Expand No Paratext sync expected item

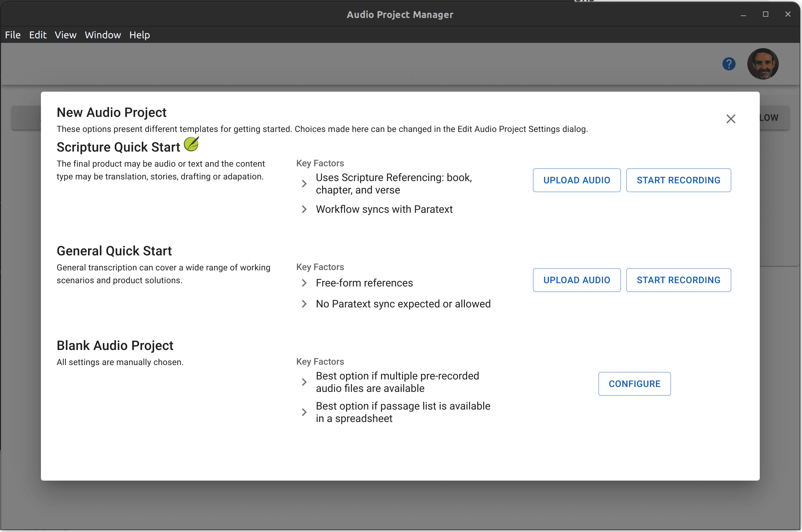[304, 304]
